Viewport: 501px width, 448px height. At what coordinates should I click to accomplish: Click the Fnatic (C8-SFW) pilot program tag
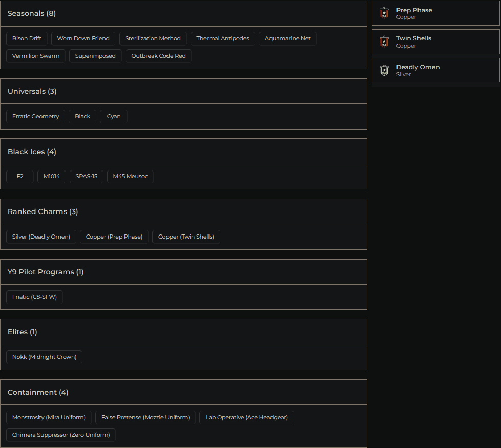pyautogui.click(x=34, y=297)
